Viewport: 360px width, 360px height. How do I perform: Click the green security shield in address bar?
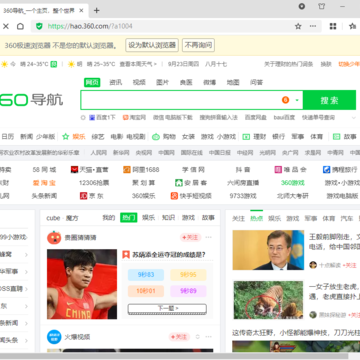coord(39,26)
